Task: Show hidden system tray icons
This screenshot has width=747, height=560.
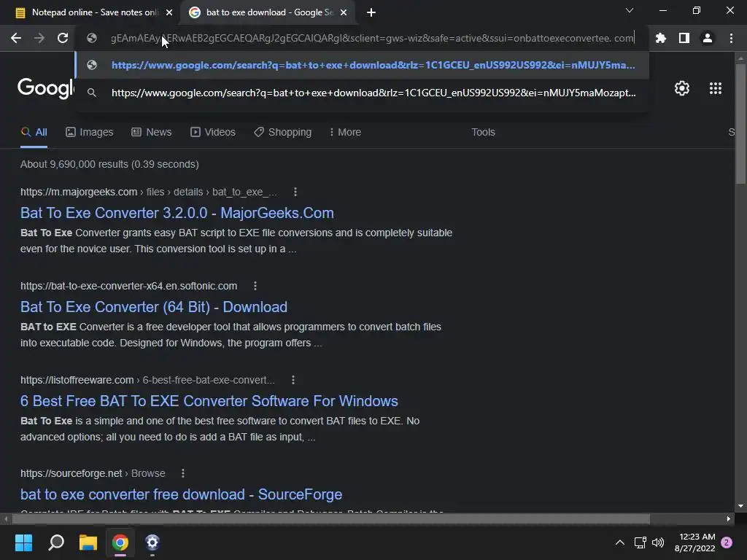Action: tap(620, 542)
